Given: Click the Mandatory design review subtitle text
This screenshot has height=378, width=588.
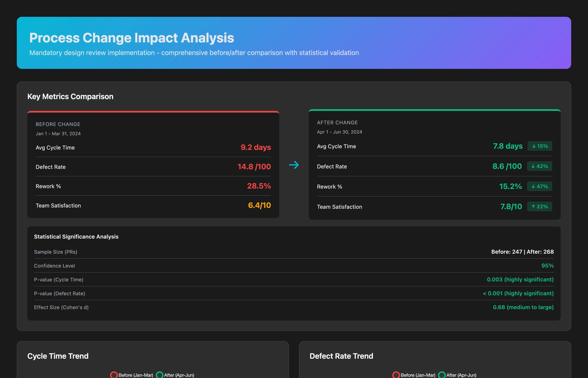Looking at the screenshot, I should click(194, 53).
